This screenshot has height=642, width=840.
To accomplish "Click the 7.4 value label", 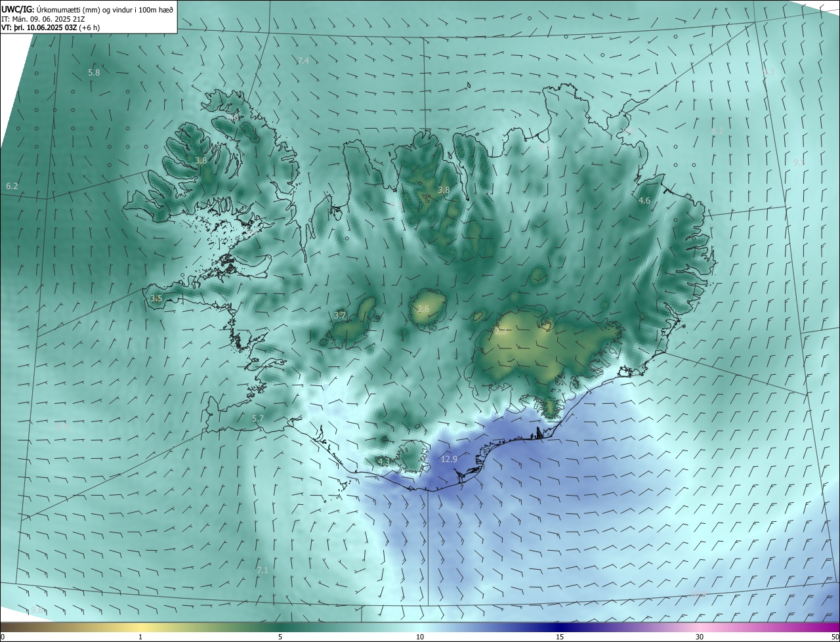I will 303,60.
